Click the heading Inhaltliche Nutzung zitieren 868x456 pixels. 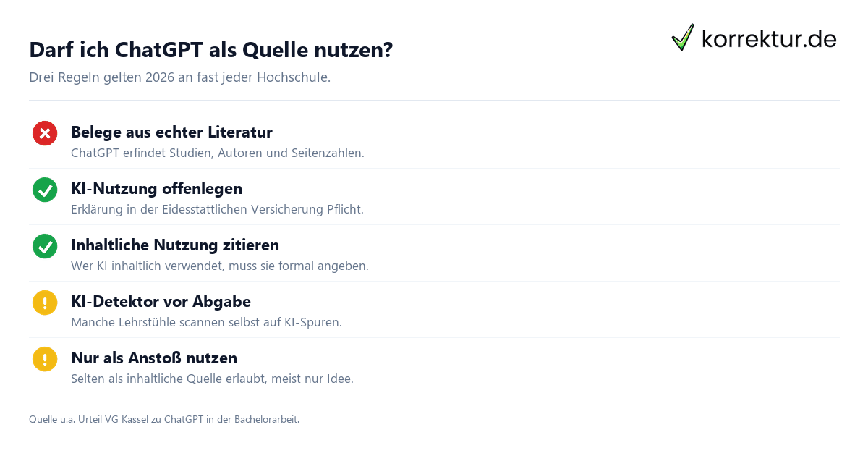point(175,245)
